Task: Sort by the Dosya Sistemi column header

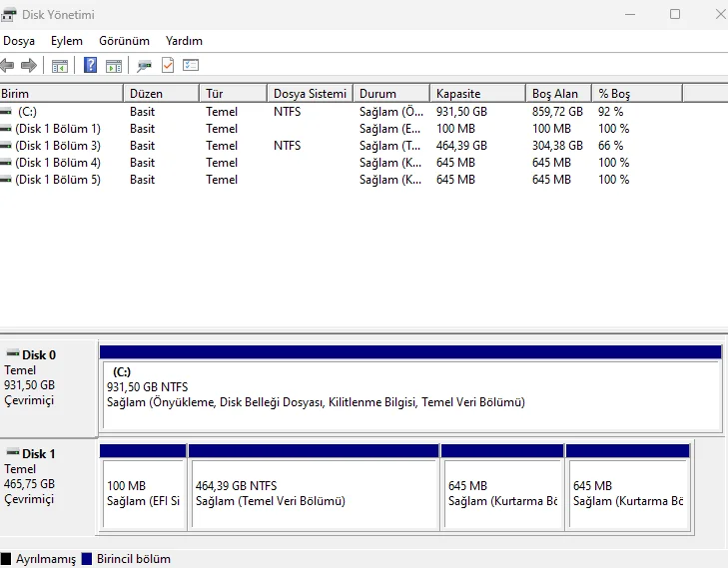Action: (310, 93)
